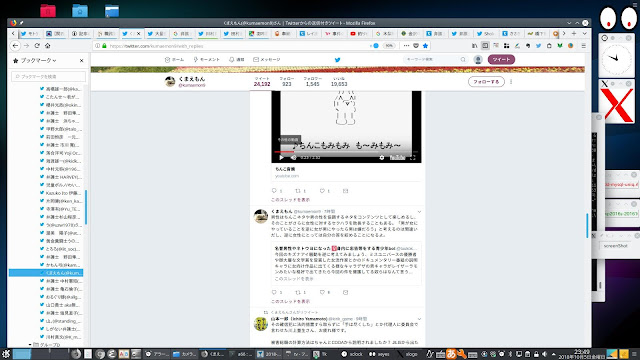
Task: Click the Twitter bird logo in header
Action: click(x=337, y=60)
